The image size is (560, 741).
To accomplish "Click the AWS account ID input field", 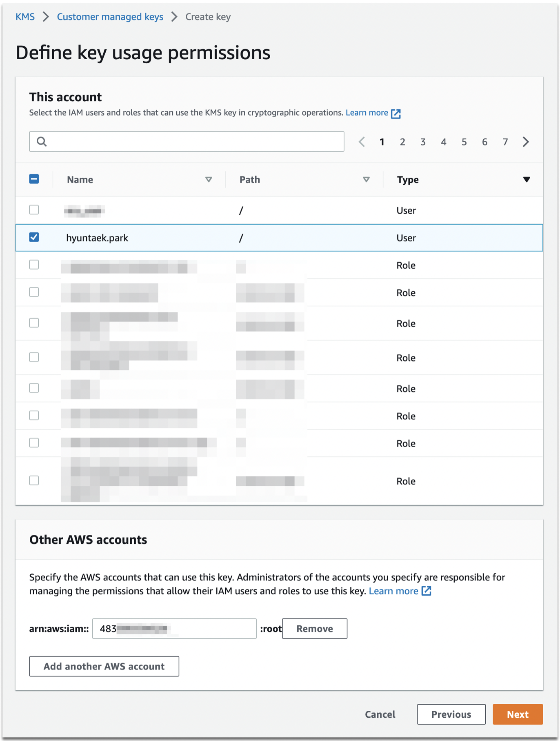I will pos(174,629).
